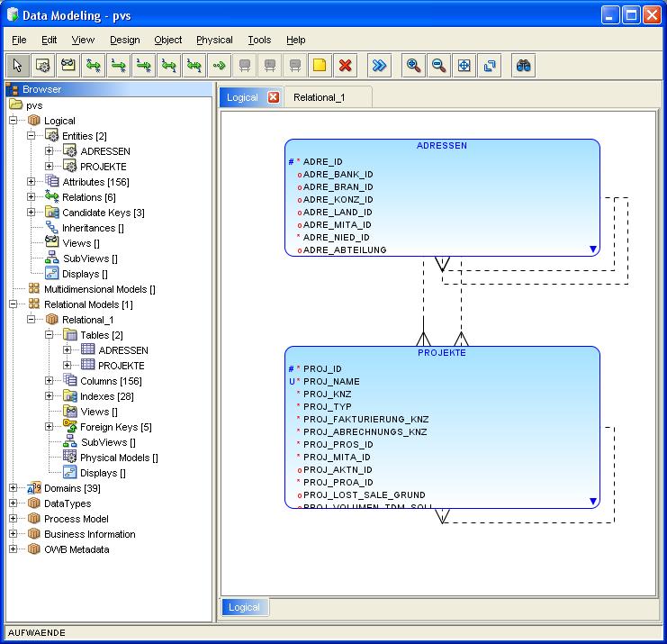Expand the PROJEKTE entity node
Screen dimensions: 667x644
[x=49, y=167]
